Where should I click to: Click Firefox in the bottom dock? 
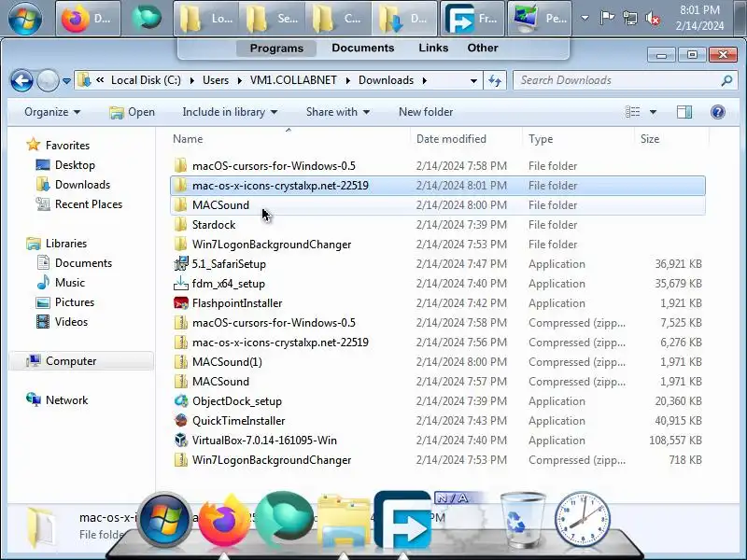click(224, 521)
